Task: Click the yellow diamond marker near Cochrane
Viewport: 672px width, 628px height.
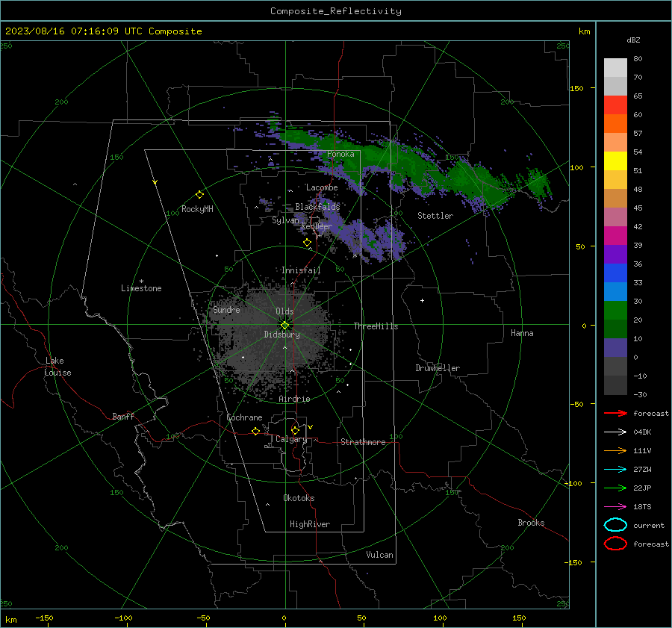Action: (x=255, y=431)
